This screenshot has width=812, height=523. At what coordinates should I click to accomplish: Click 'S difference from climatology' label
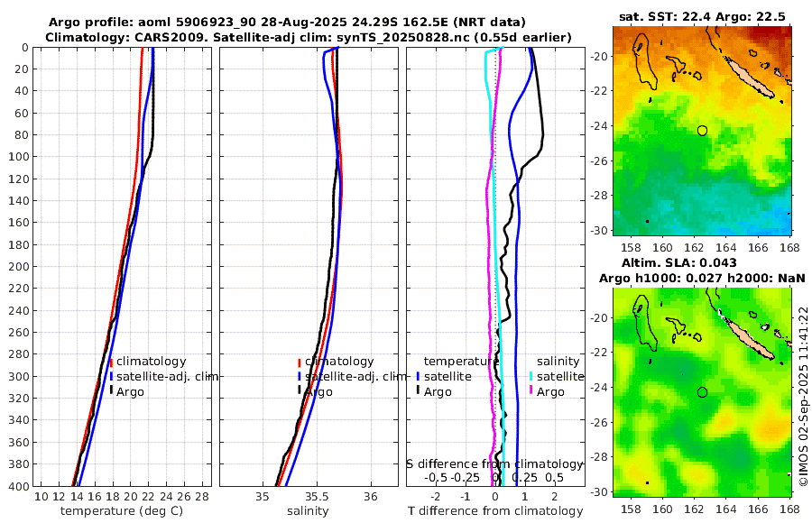[x=494, y=463]
